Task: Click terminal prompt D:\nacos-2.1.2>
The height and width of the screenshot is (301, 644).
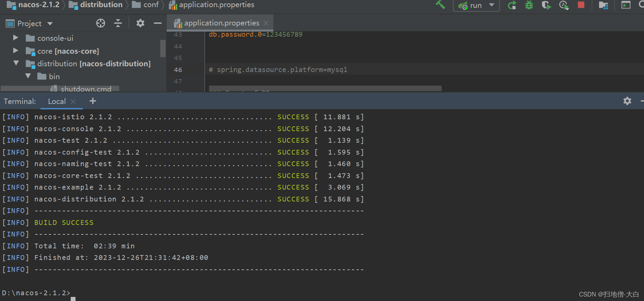Action: pos(36,293)
